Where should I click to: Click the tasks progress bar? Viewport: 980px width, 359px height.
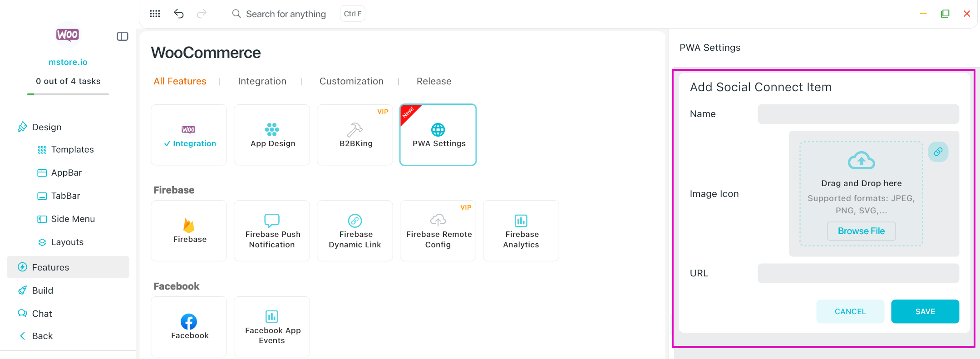point(68,94)
